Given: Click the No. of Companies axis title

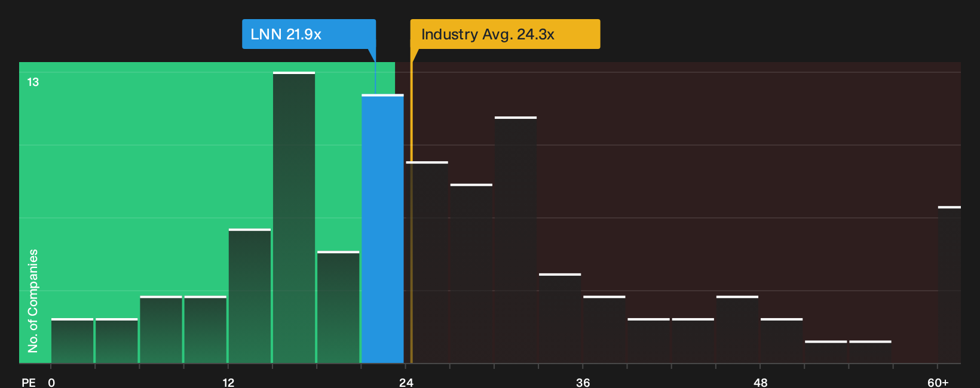Looking at the screenshot, I should pyautogui.click(x=33, y=300).
